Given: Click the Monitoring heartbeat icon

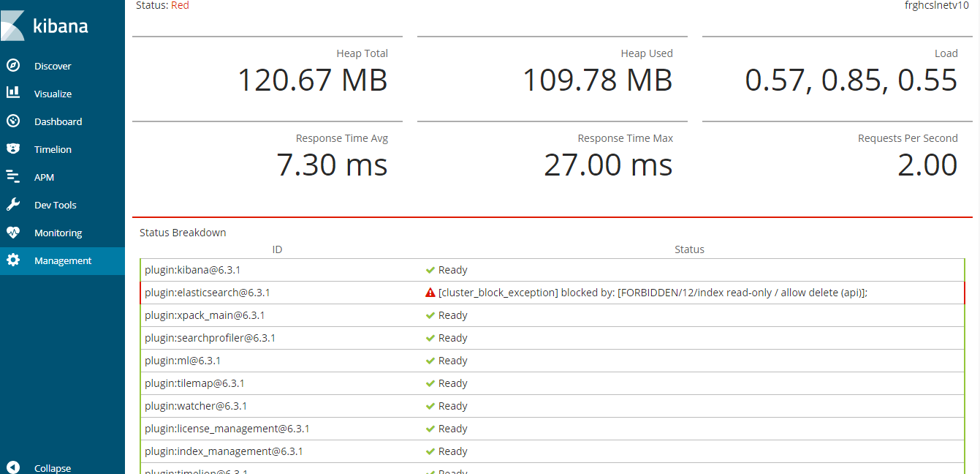Looking at the screenshot, I should pyautogui.click(x=12, y=233).
